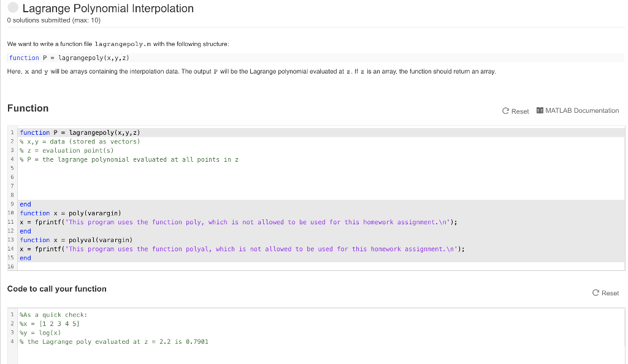Click the end keyword on line 9
Screen dimensions: 628x364
23,204
